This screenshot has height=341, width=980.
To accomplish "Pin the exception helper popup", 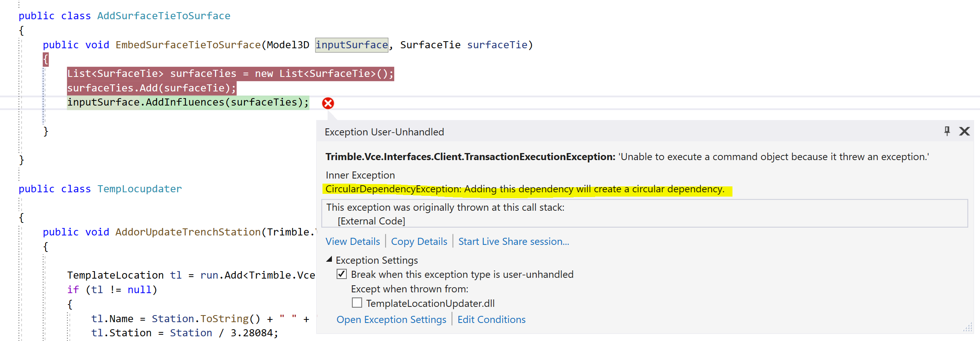I will point(947,131).
